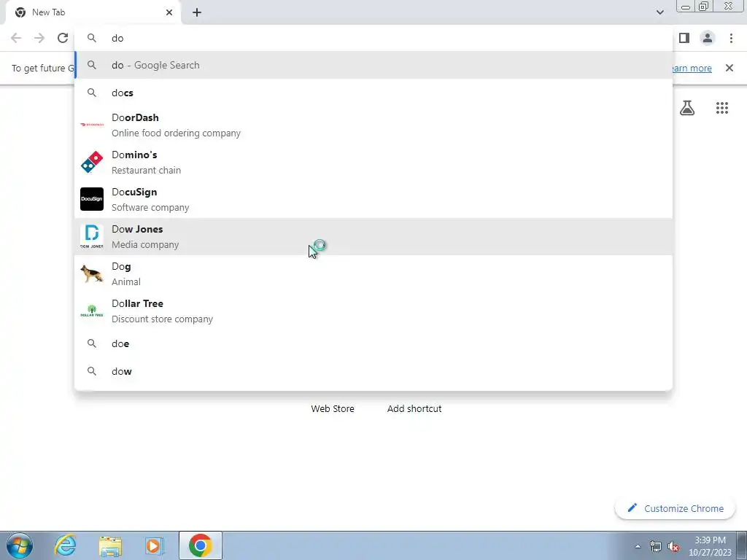Select the Dow Jones suggestion
Image resolution: width=747 pixels, height=560 pixels.
(373, 237)
